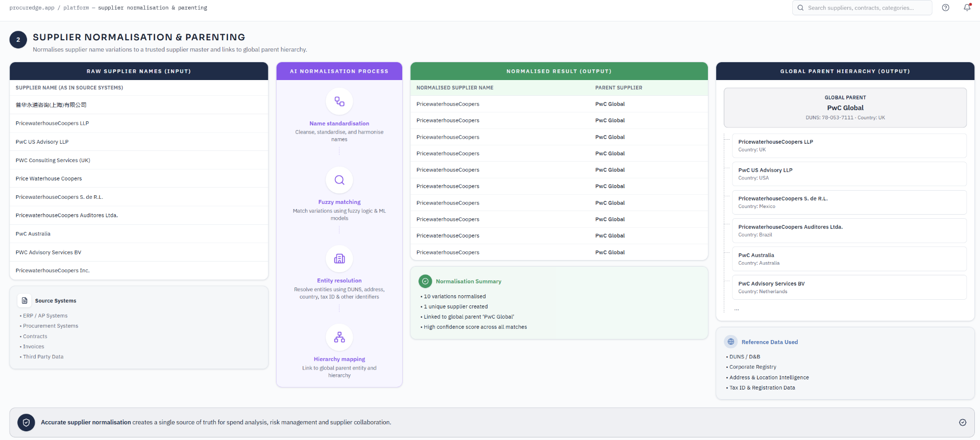Viewport: 980px width, 440px height.
Task: Click 'SUPPLIER NORMALISATION & PARENTING' page heading
Action: [x=139, y=37]
